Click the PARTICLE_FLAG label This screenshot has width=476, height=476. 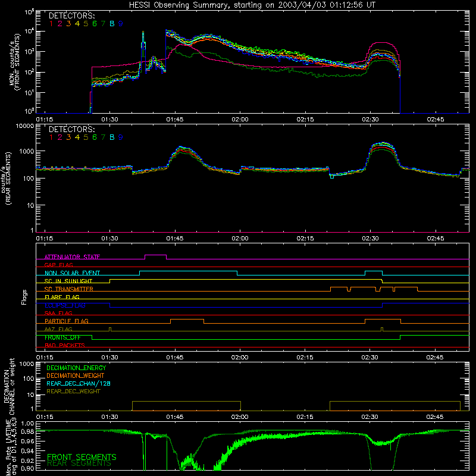click(67, 321)
